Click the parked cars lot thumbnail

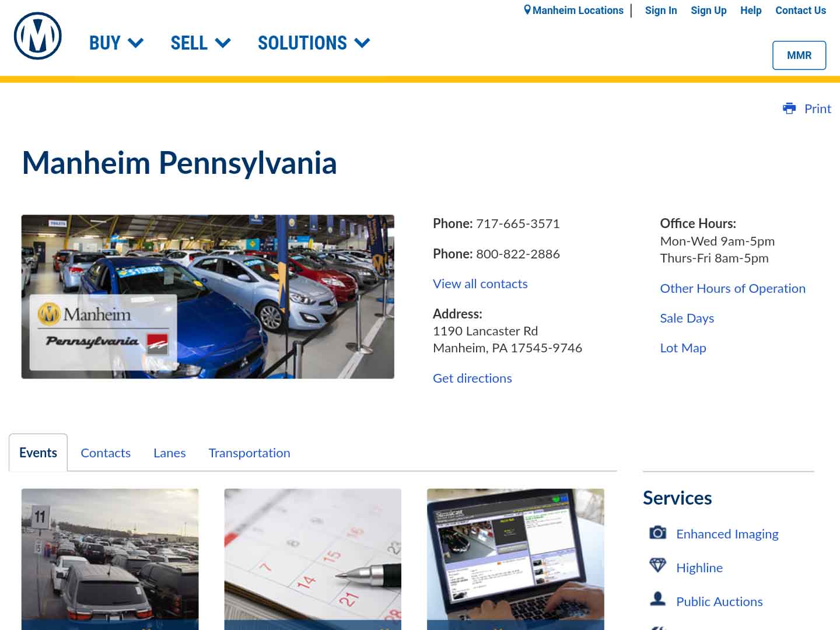(110, 559)
